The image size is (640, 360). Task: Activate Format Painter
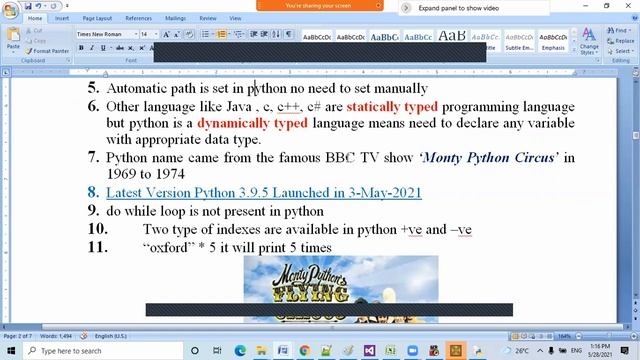(47, 51)
